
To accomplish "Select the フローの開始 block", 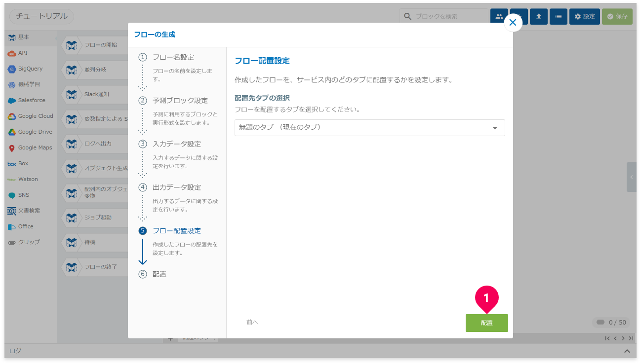I will (x=95, y=45).
